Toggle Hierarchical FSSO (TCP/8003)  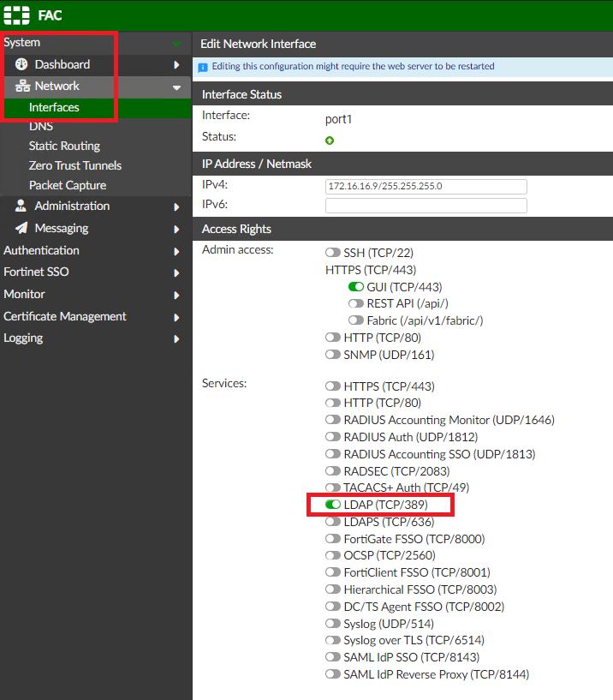click(333, 589)
